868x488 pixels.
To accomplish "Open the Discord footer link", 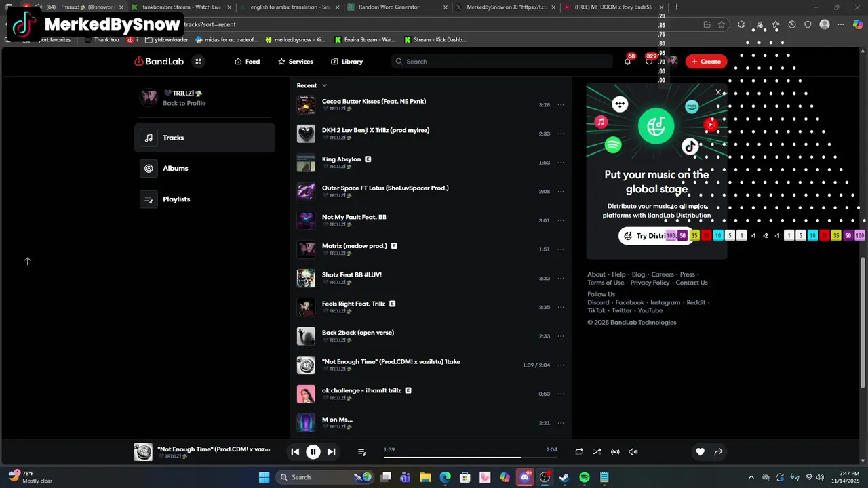I will (x=598, y=302).
